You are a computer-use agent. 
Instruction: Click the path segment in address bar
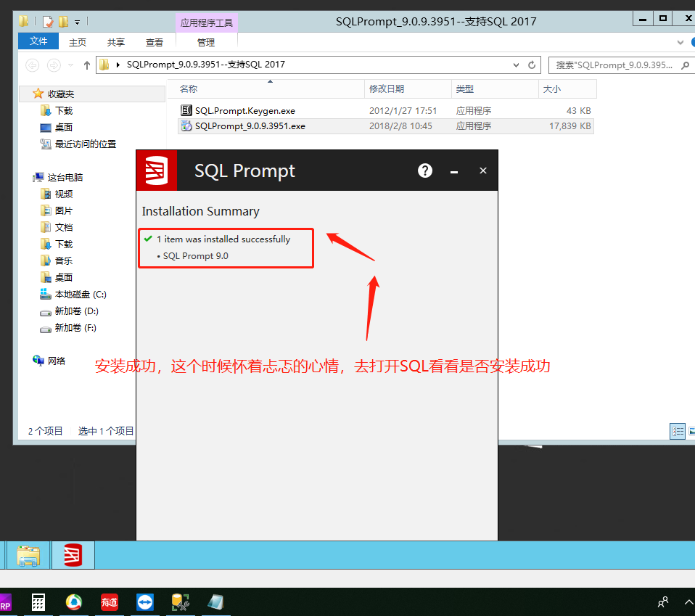(x=205, y=65)
